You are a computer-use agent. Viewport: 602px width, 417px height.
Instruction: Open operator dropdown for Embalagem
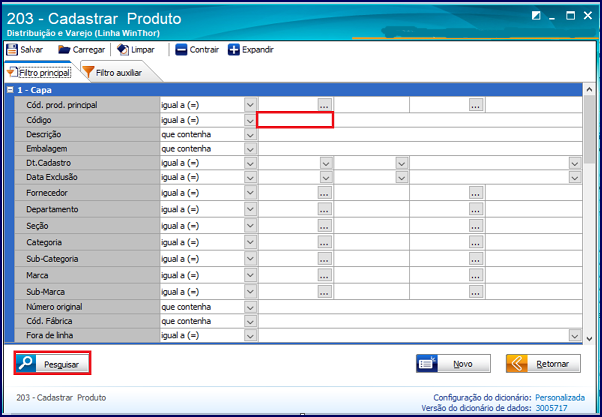point(250,149)
